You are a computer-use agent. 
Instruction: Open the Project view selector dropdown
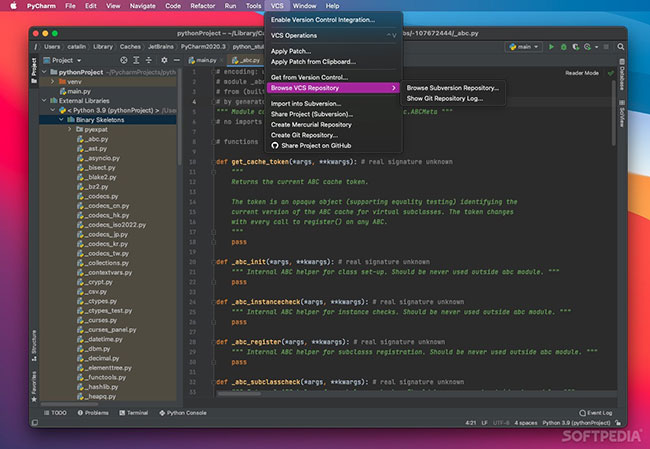[x=63, y=60]
